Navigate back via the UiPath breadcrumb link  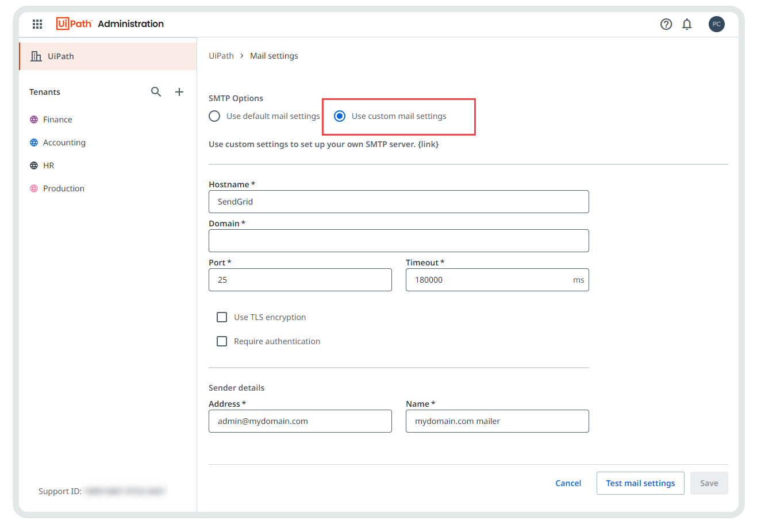click(x=221, y=55)
